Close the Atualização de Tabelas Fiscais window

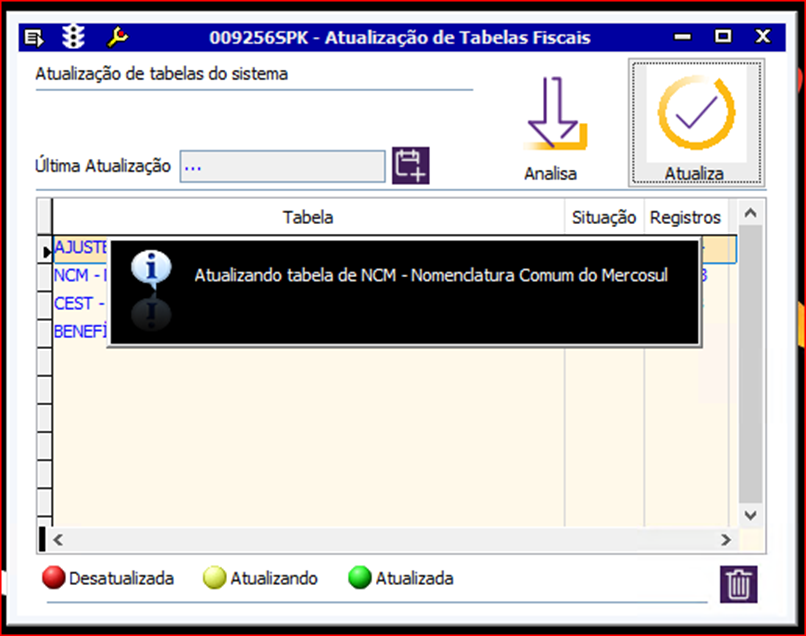763,37
